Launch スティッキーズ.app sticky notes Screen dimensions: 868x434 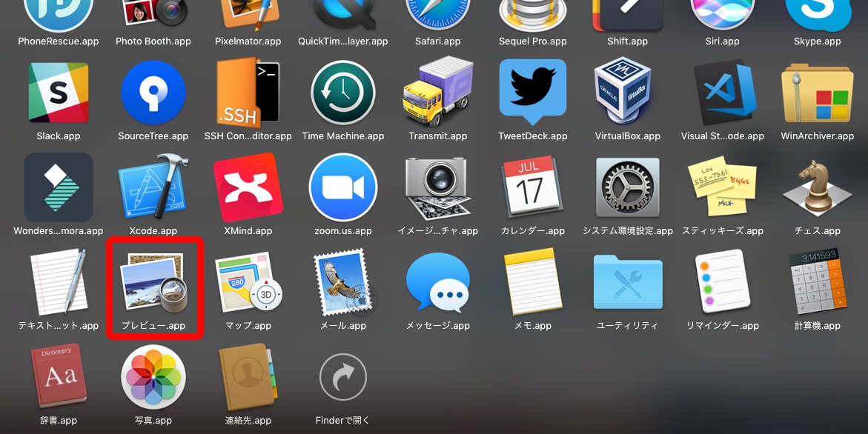(x=723, y=187)
